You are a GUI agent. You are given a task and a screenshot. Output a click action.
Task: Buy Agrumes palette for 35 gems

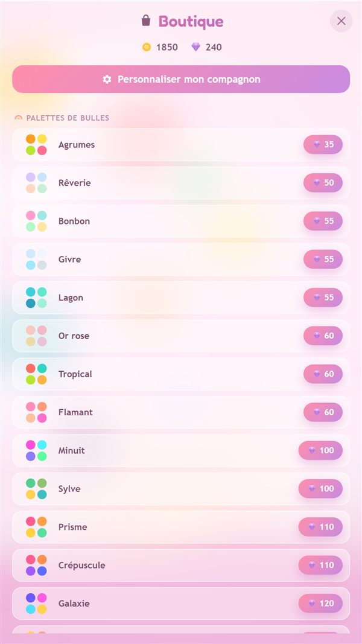(x=323, y=145)
